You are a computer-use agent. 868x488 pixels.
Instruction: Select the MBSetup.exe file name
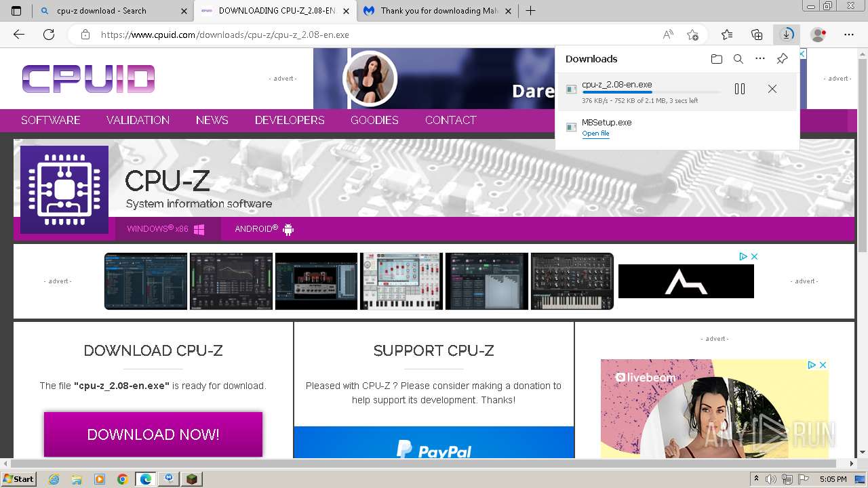point(607,123)
